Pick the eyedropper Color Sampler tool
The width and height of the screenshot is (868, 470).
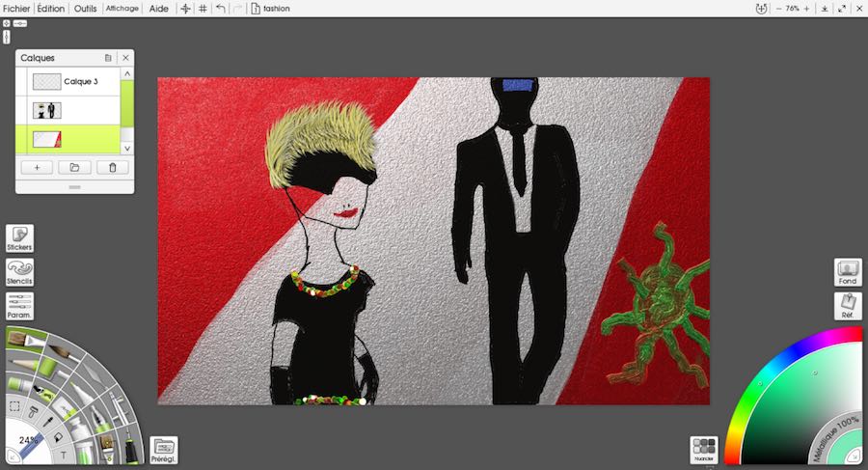coord(49,422)
